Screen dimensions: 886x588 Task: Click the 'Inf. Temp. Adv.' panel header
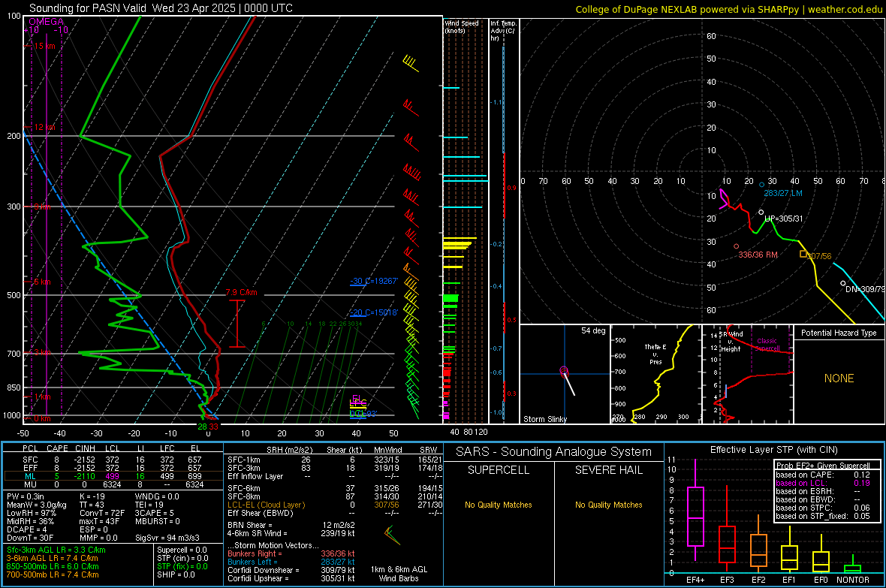(503, 31)
